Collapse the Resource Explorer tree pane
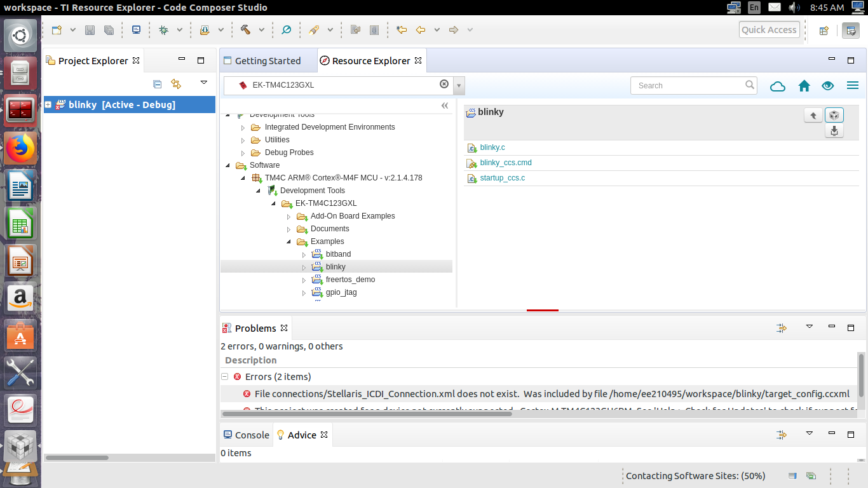The height and width of the screenshot is (488, 868). click(x=445, y=105)
